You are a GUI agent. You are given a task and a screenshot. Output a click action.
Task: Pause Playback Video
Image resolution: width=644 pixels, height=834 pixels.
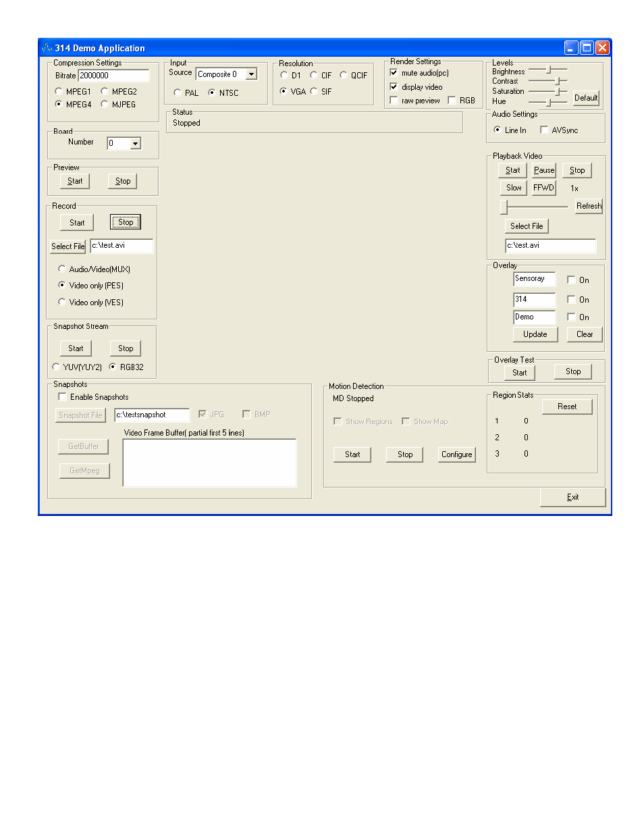click(544, 170)
